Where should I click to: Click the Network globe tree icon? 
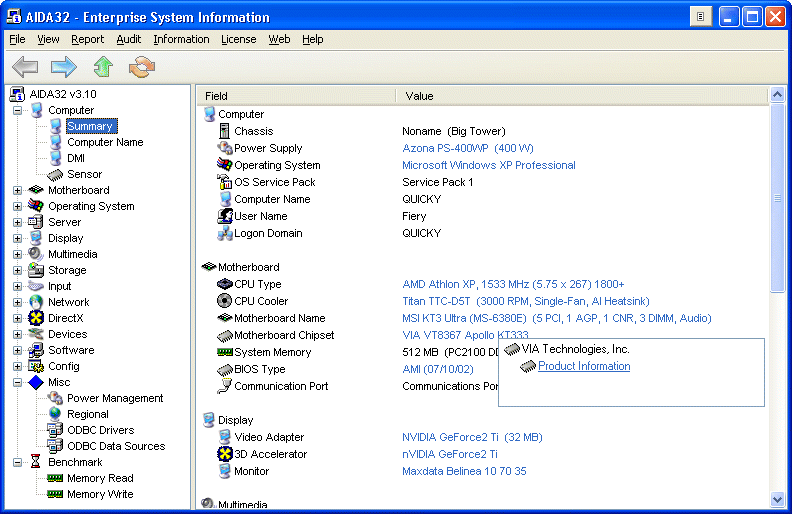[36, 302]
